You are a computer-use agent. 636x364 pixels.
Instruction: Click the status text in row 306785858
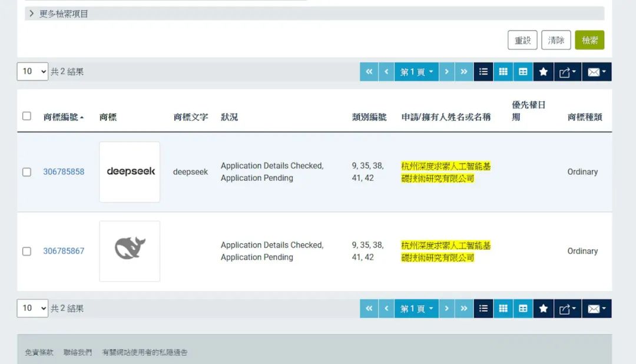tap(272, 171)
